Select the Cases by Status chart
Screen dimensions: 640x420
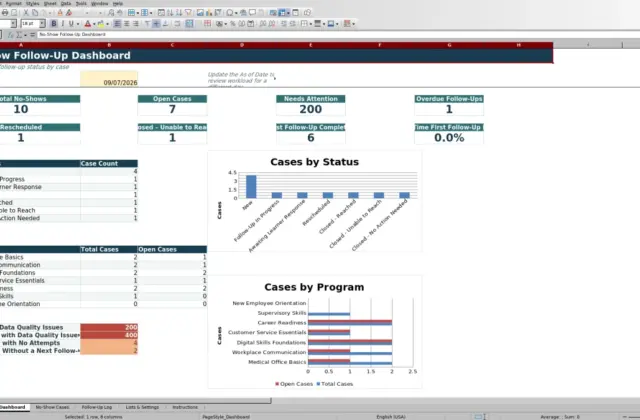click(x=315, y=201)
